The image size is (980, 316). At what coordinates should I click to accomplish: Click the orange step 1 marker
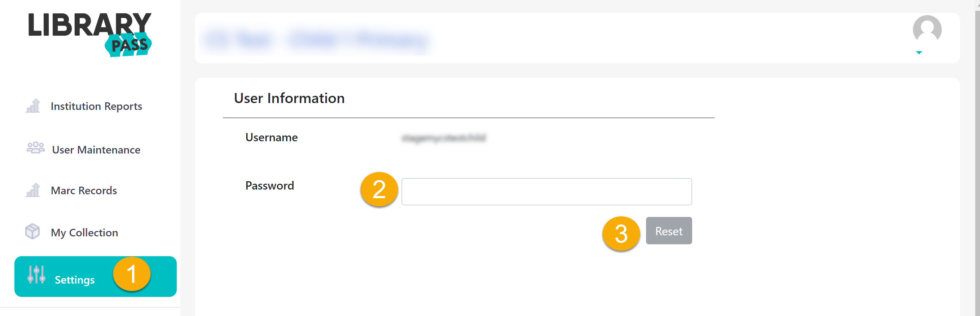pos(132,274)
